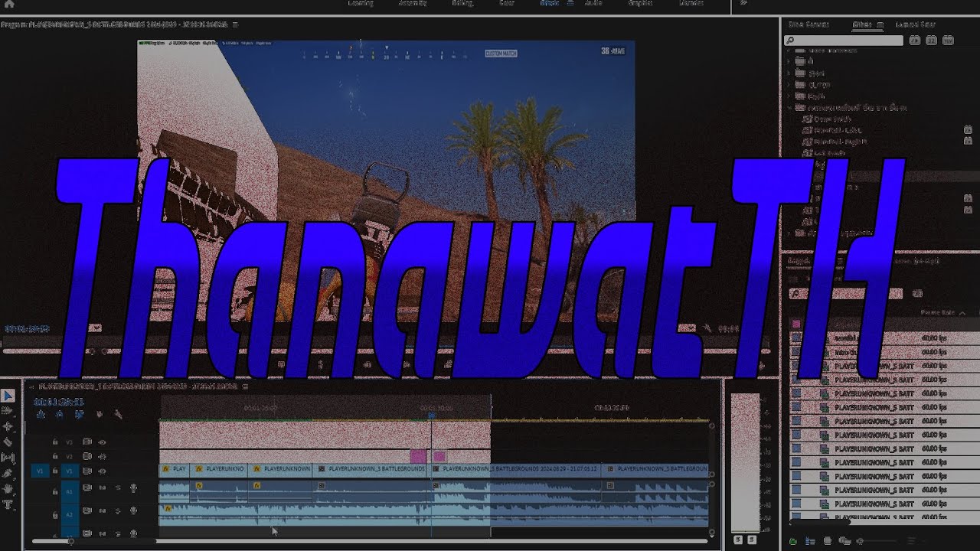This screenshot has width=980, height=551.
Task: Hide video track V2 with eye icon
Action: [x=102, y=456]
